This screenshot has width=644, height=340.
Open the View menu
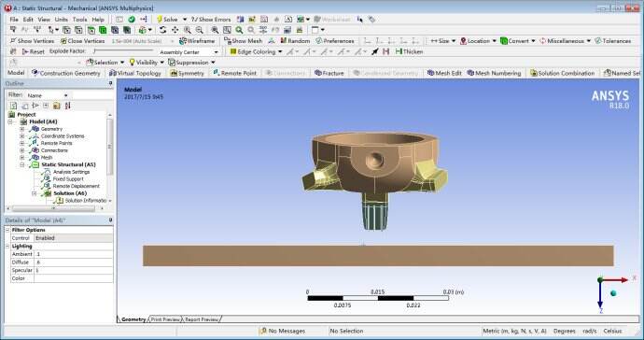pyautogui.click(x=44, y=20)
